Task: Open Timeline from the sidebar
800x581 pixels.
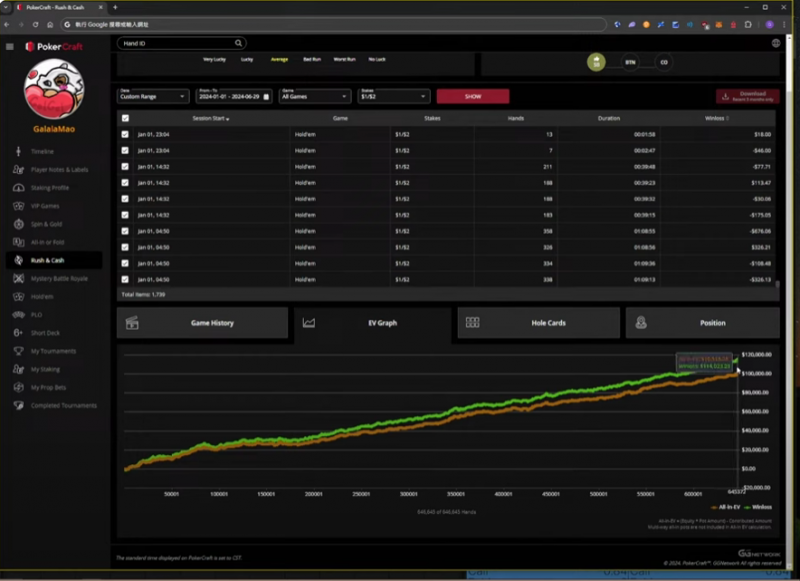Action: pyautogui.click(x=42, y=151)
